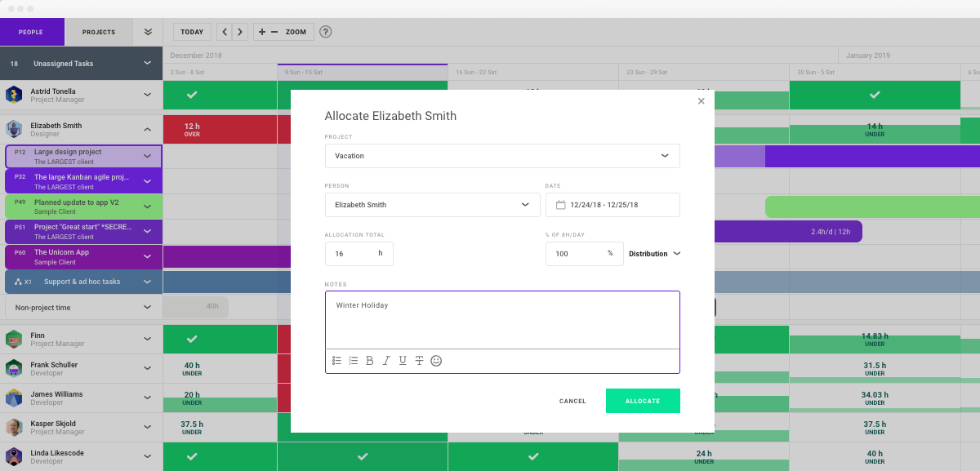
Task: Expand Frank Schuller's row
Action: click(147, 369)
